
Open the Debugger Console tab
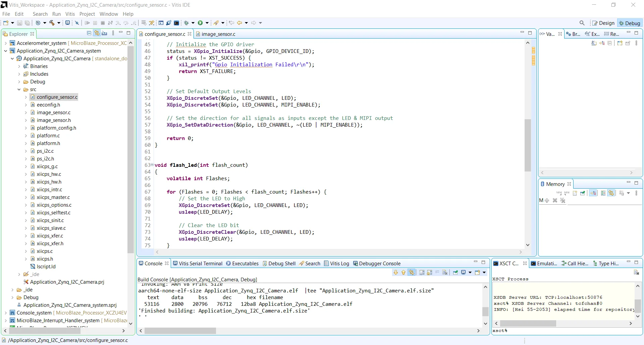[x=377, y=264]
